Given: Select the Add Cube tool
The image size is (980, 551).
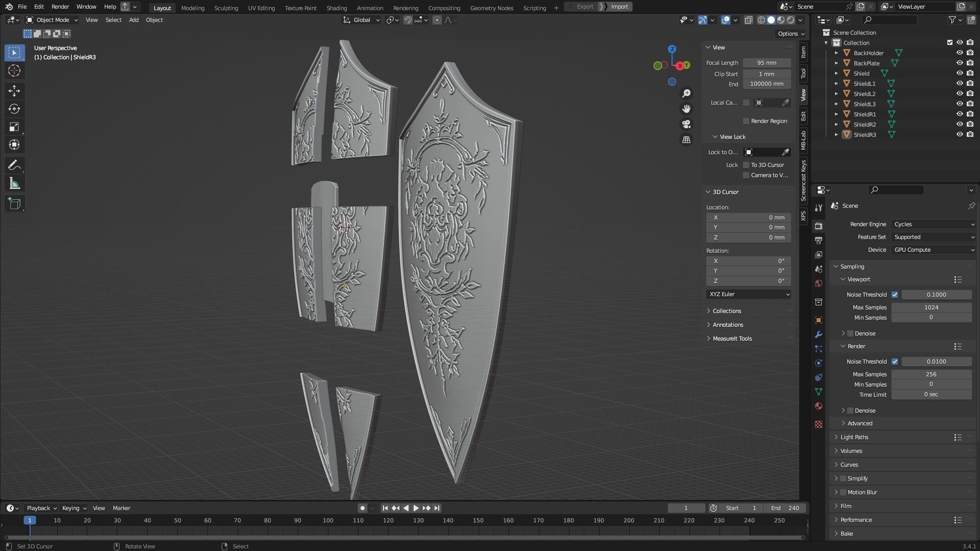Looking at the screenshot, I should 14,204.
